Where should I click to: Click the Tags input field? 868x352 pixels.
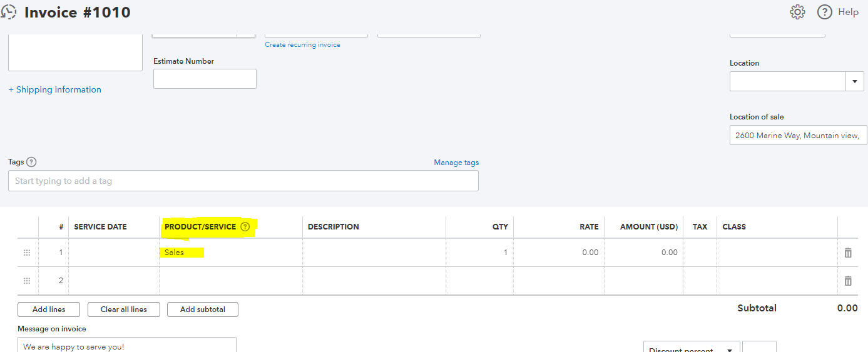coord(243,181)
